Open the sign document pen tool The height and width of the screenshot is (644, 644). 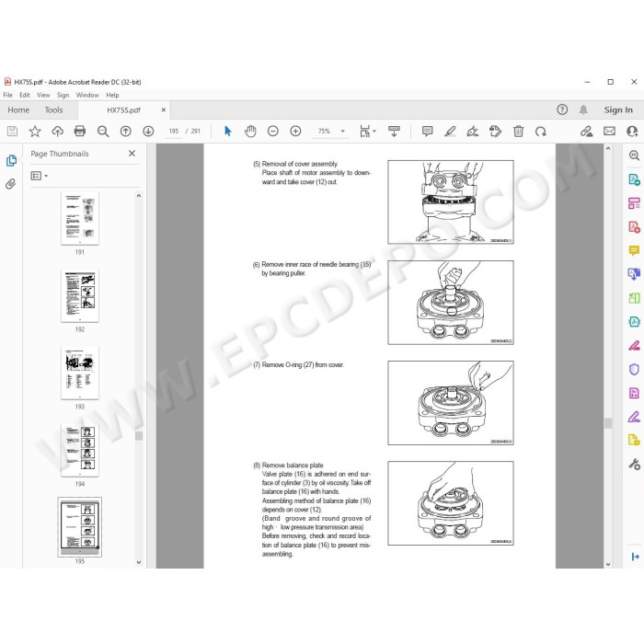[473, 131]
